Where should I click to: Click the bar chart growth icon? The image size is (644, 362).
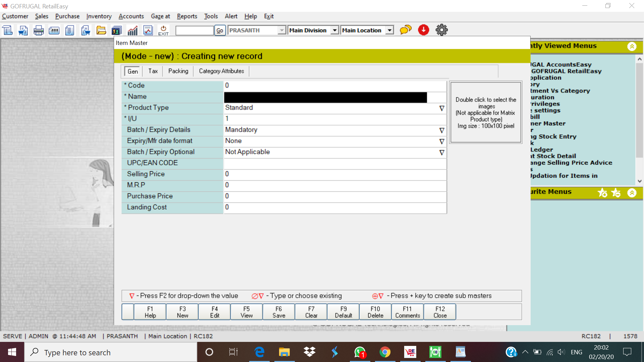coord(132,30)
